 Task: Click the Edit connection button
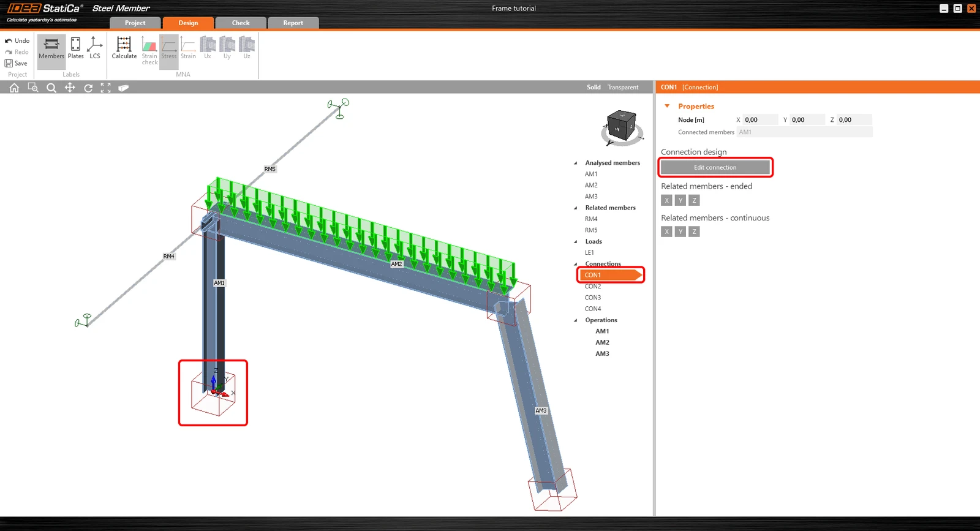pos(715,167)
